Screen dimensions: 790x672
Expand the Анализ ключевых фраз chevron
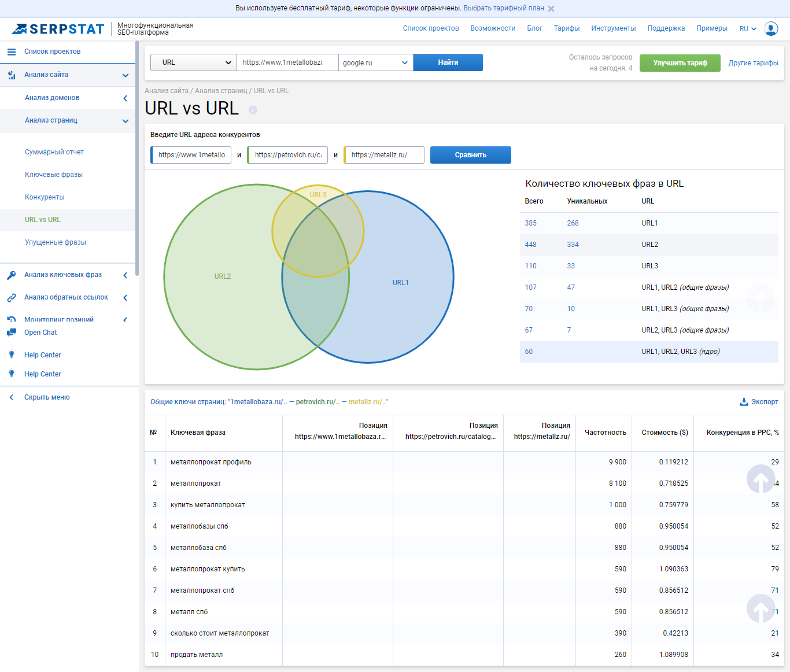pyautogui.click(x=125, y=275)
